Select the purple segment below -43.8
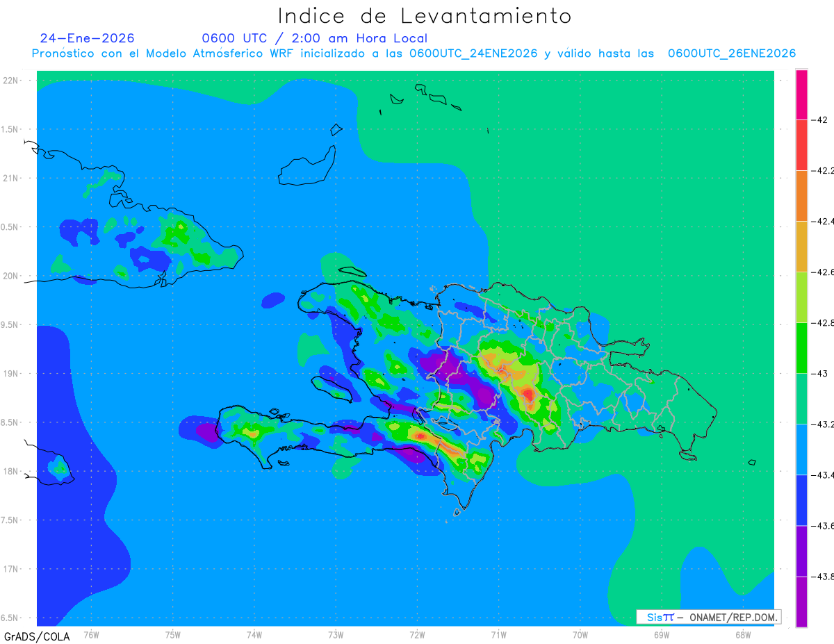Image resolution: width=834 pixels, height=644 pixels. click(801, 602)
